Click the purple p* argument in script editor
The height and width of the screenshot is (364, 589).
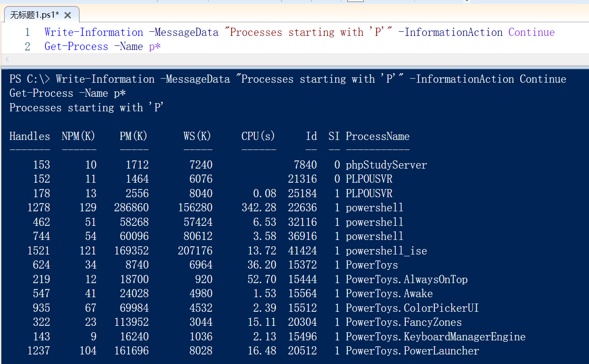pos(155,46)
